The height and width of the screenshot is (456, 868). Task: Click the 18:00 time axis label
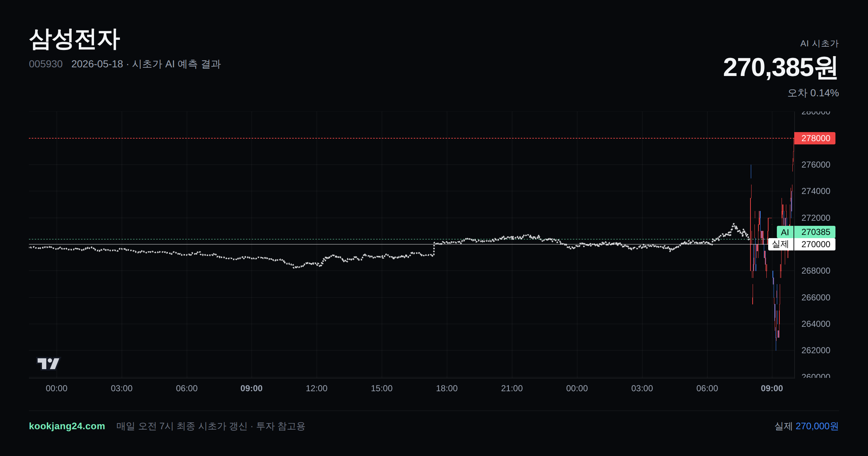(x=447, y=388)
